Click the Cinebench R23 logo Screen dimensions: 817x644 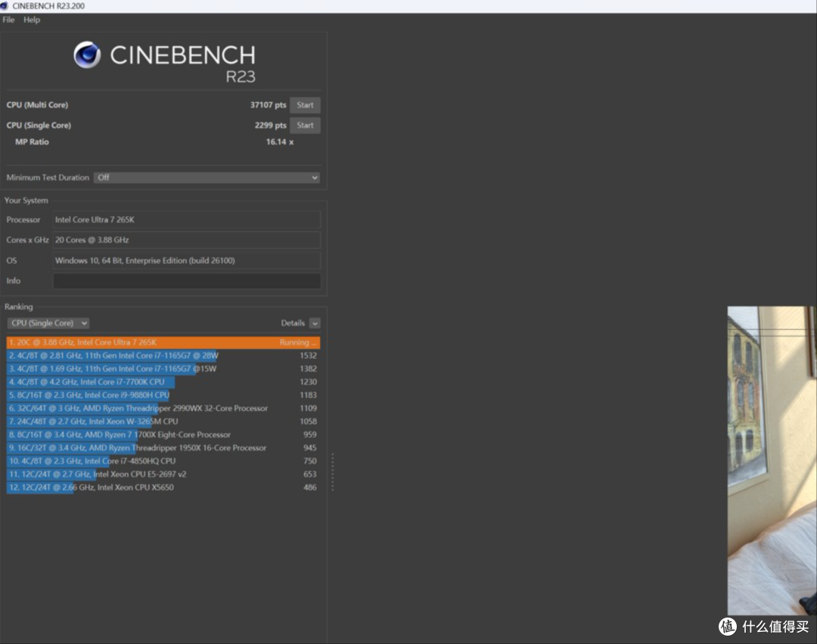point(165,62)
